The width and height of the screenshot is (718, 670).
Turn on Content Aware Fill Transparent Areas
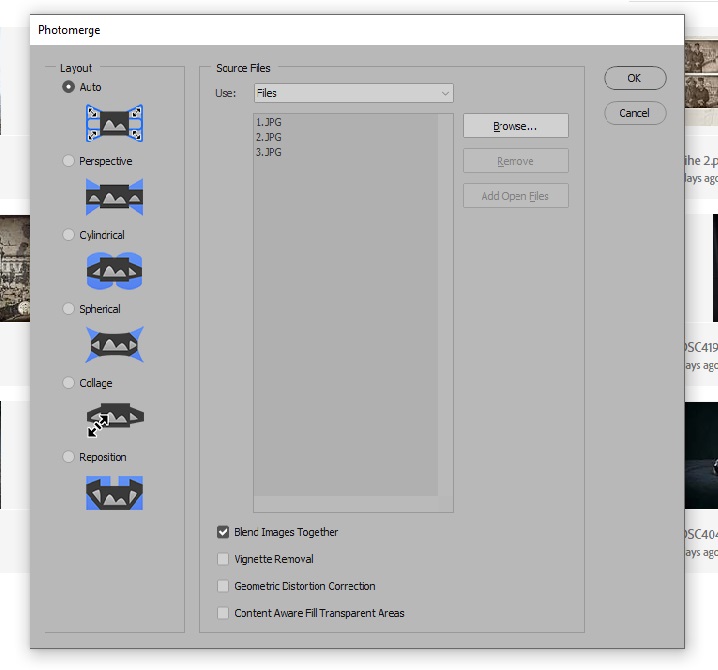point(223,614)
